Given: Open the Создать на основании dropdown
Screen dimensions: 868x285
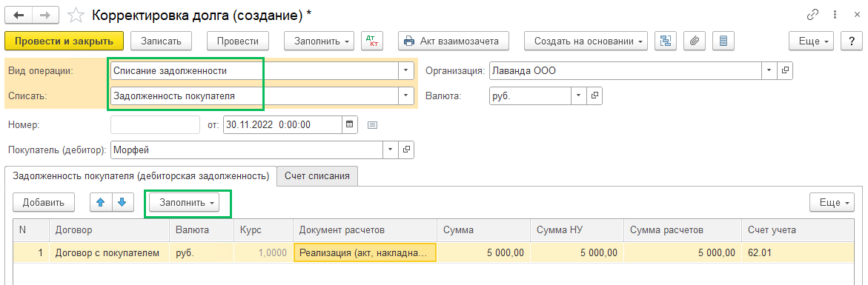Looking at the screenshot, I should point(586,41).
